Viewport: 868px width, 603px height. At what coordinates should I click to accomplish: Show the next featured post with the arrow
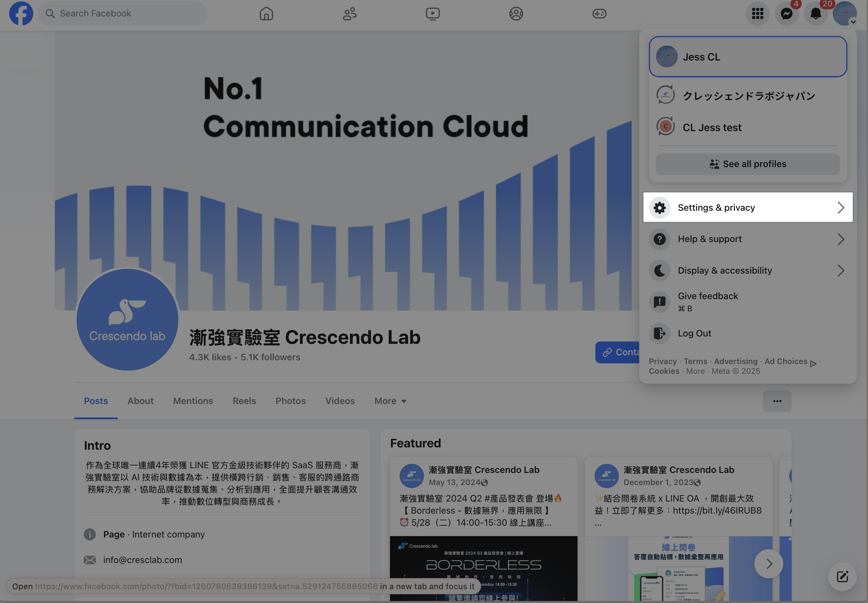click(768, 564)
